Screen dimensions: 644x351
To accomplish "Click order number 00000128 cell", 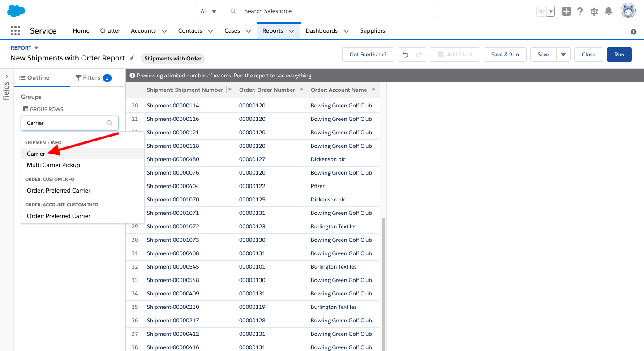I will pos(272,321).
